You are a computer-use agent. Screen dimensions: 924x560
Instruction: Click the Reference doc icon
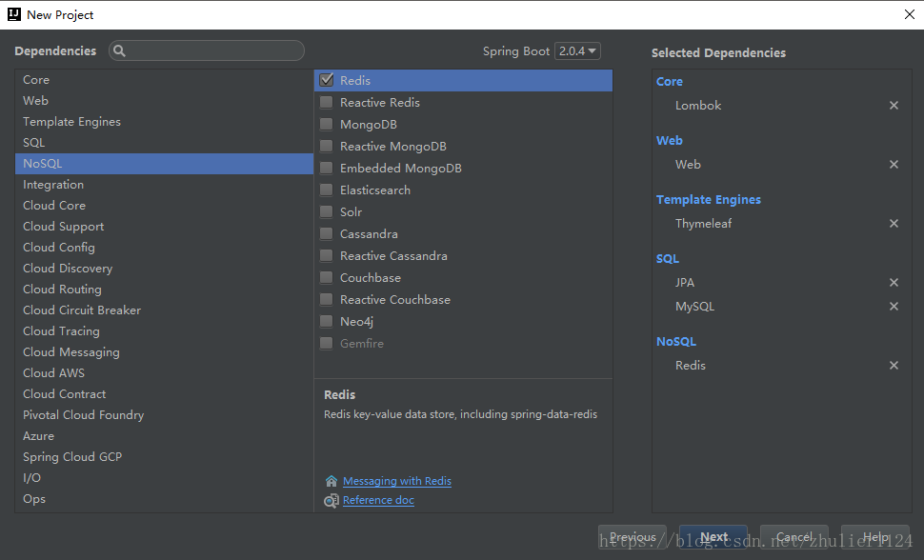tap(331, 500)
